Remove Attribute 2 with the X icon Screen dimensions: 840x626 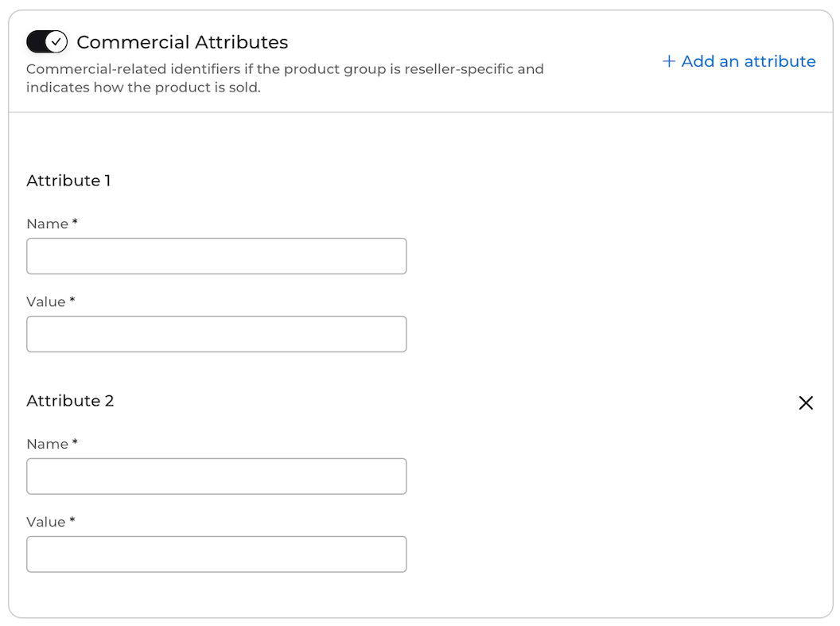click(806, 402)
